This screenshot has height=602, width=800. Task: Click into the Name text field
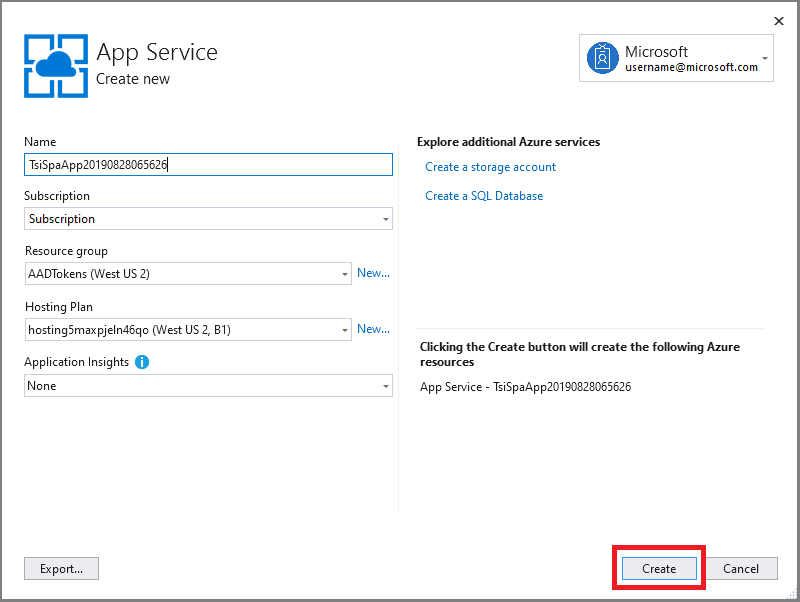[208, 165]
